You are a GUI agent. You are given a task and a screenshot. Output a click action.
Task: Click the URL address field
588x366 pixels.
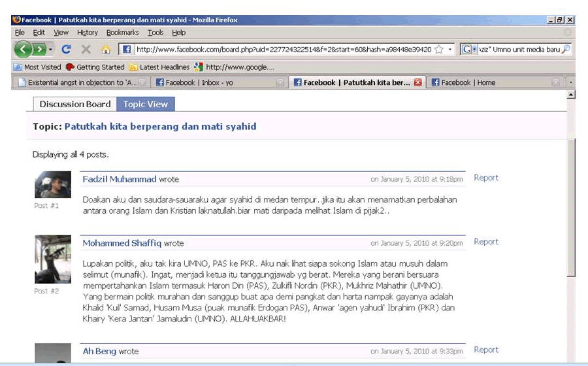pos(284,50)
